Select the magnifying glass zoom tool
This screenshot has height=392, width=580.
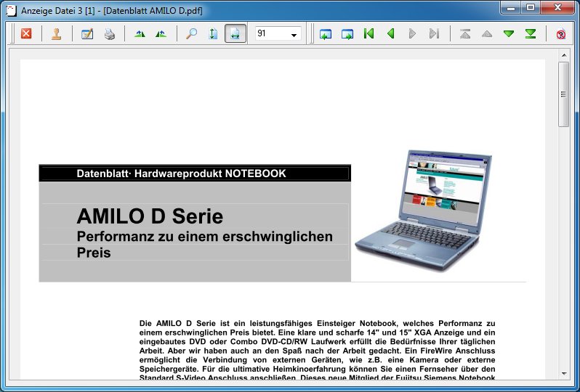click(x=191, y=34)
